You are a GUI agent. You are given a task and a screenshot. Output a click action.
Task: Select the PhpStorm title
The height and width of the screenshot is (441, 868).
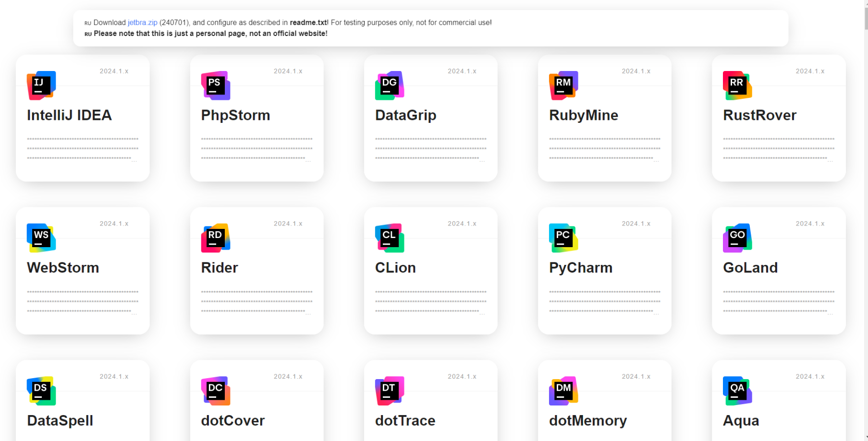(235, 115)
